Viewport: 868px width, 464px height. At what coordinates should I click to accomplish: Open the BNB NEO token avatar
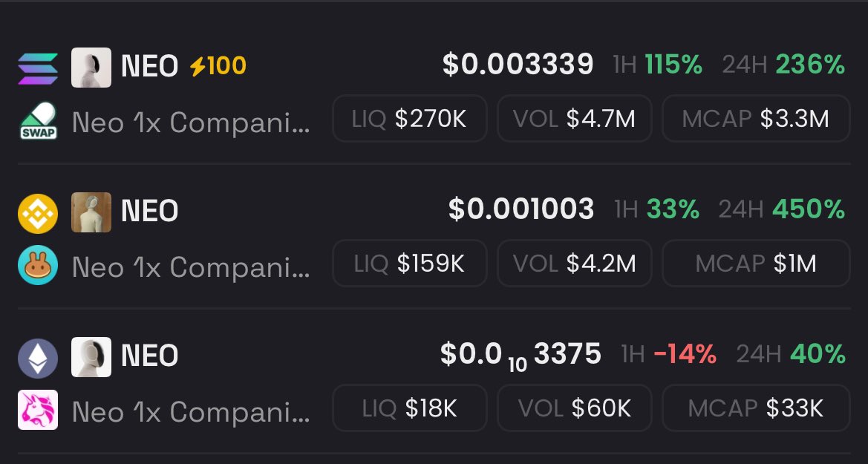click(x=91, y=212)
